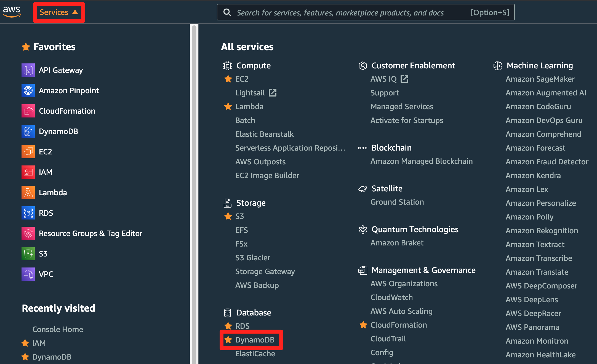Click the external link icon next to Lightsail
Viewport: 597px width, 364px height.
(273, 93)
